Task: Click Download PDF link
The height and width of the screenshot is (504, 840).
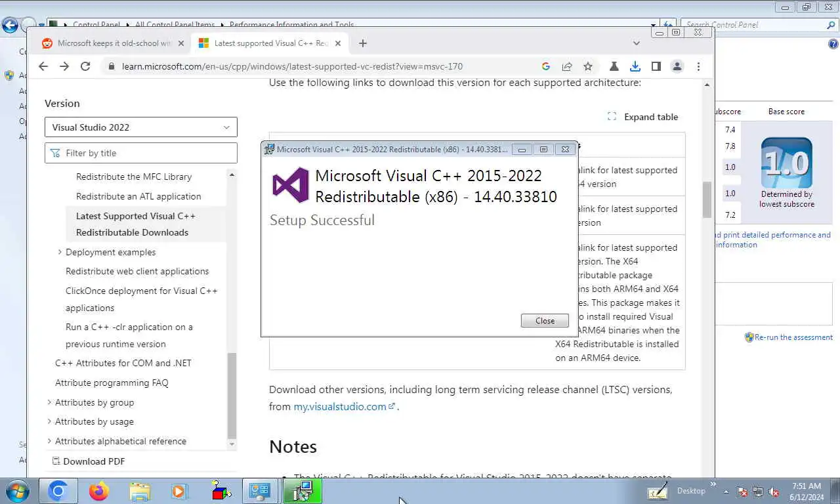Action: coord(89,461)
